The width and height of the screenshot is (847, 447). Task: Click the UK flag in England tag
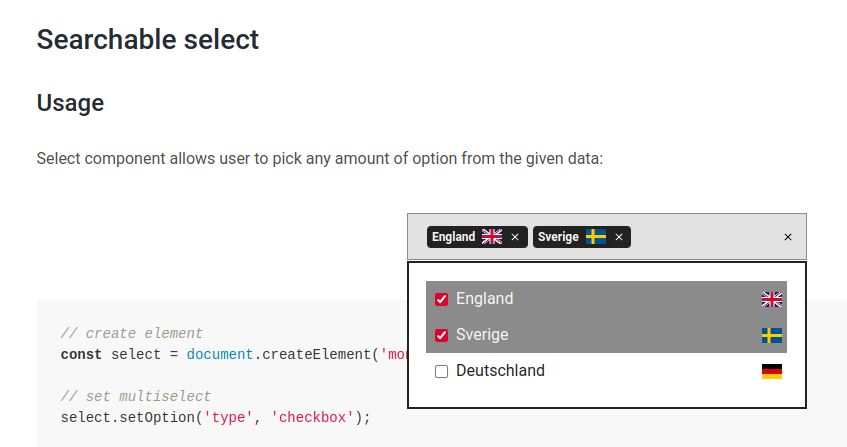click(492, 236)
